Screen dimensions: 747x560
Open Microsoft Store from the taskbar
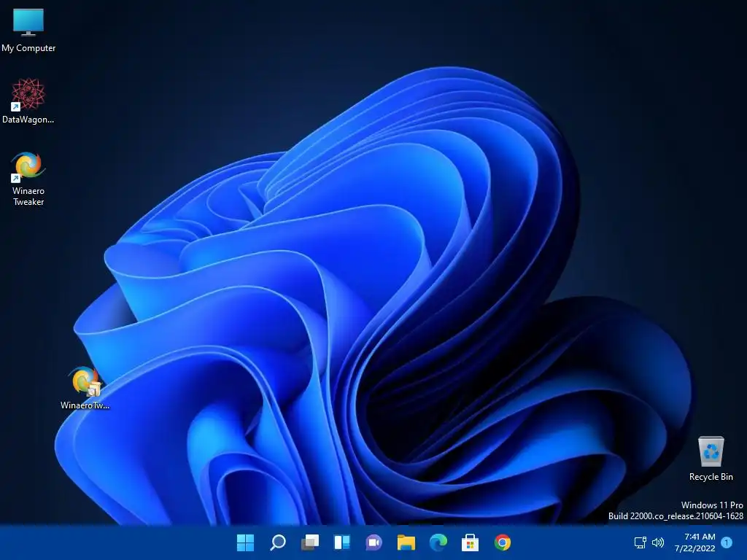pos(471,542)
